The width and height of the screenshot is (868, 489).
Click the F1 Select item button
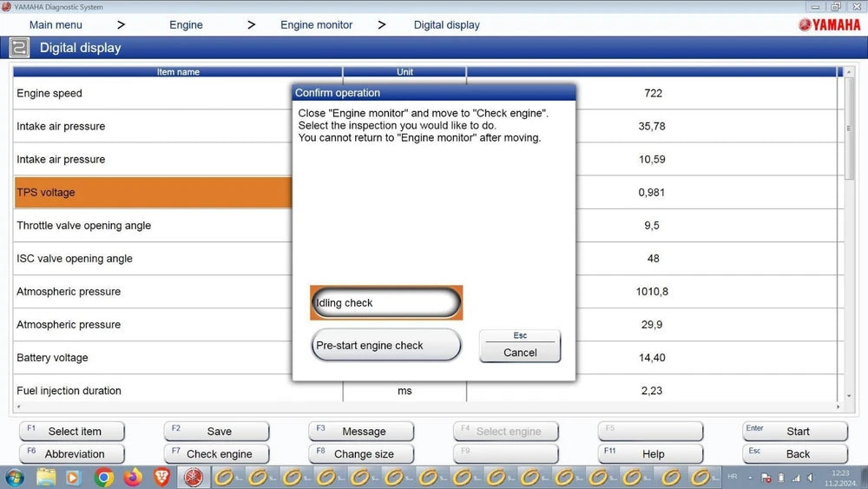coord(72,431)
